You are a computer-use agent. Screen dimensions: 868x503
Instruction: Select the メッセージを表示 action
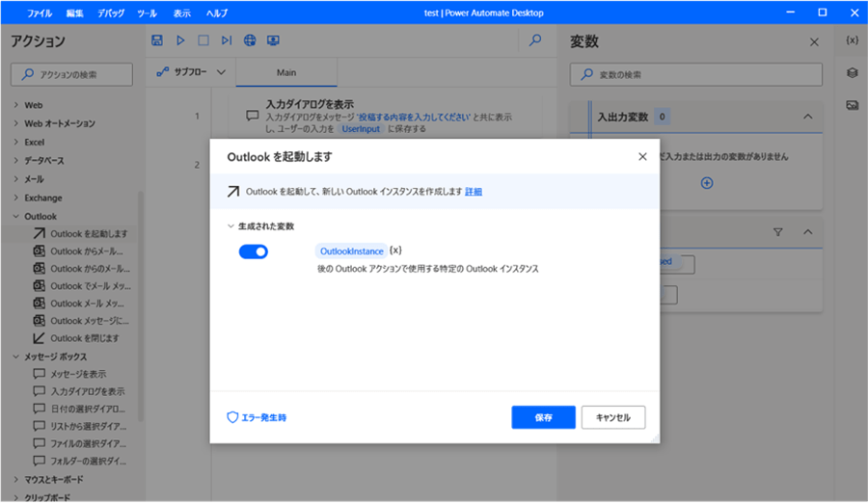point(80,374)
